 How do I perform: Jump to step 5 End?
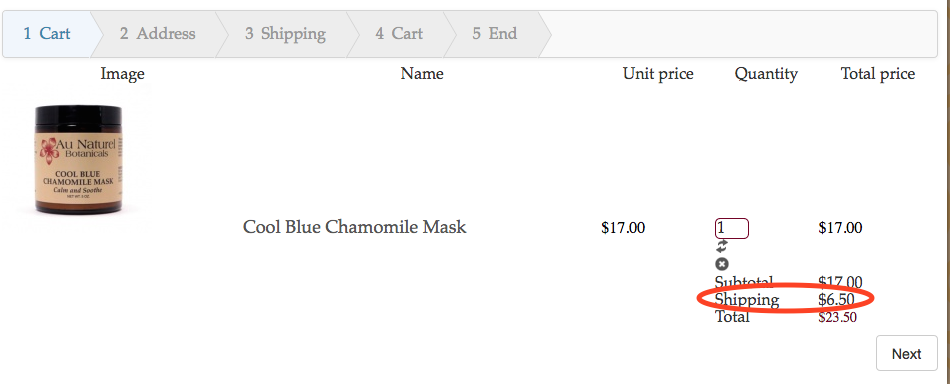click(495, 33)
